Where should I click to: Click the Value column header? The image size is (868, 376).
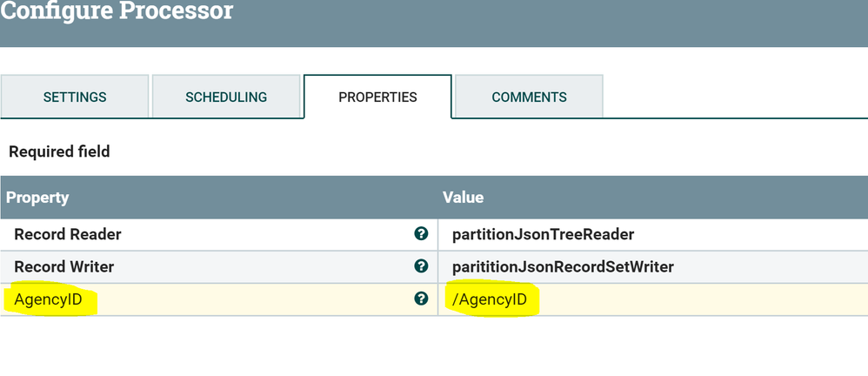click(x=463, y=198)
